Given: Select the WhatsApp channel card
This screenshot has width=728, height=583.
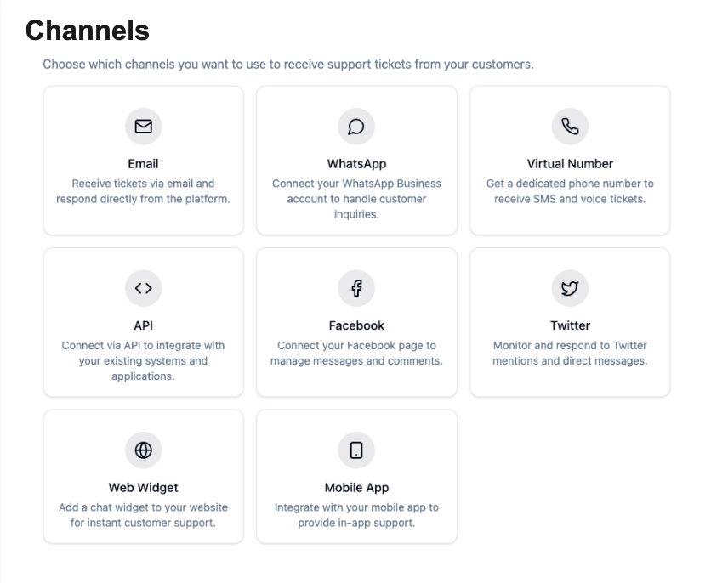Looking at the screenshot, I should 356,160.
